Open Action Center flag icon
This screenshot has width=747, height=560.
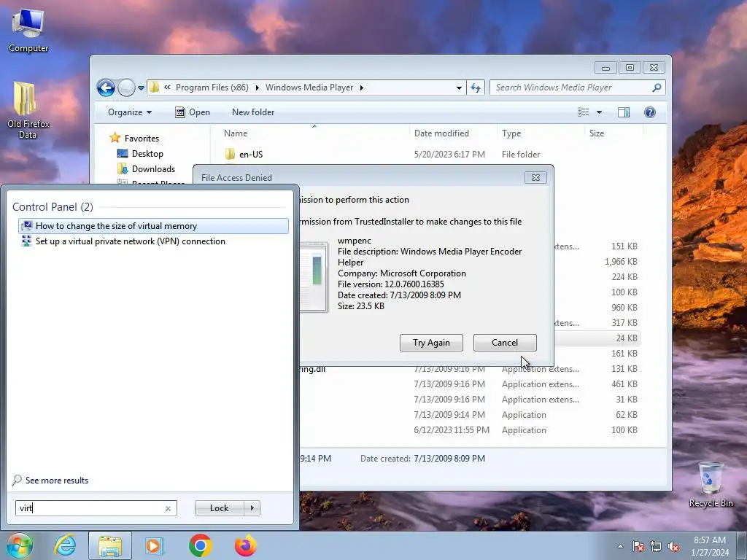pos(638,547)
